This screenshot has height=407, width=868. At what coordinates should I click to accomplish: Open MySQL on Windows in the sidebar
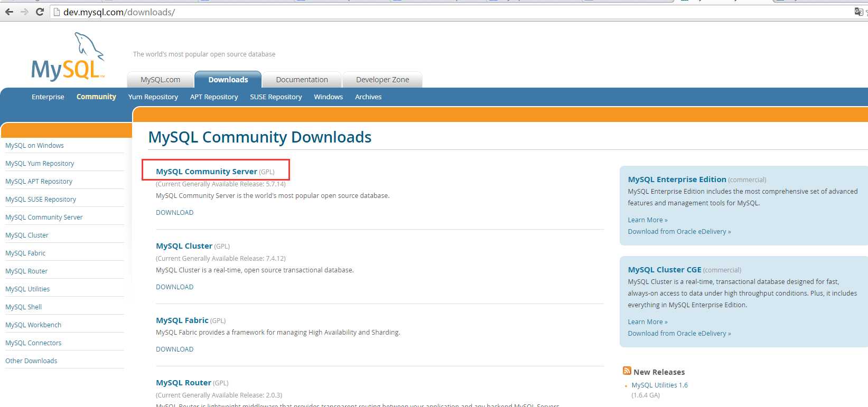pos(34,145)
